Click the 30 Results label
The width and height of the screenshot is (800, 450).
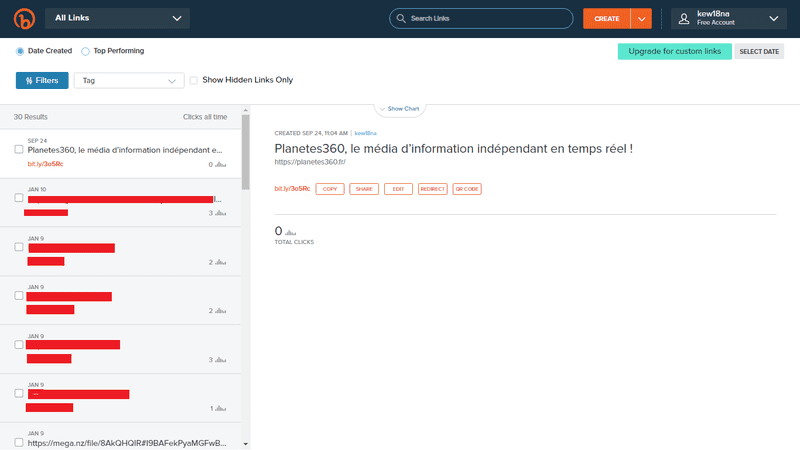(x=31, y=117)
